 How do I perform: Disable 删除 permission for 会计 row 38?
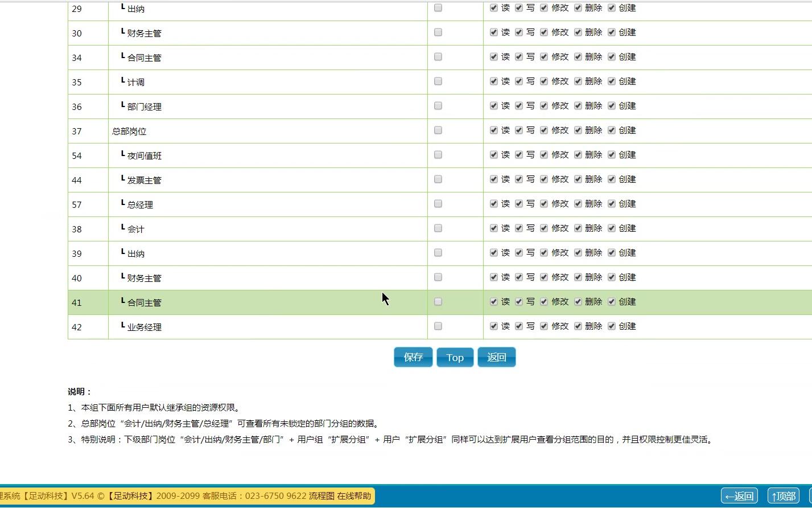coord(577,228)
